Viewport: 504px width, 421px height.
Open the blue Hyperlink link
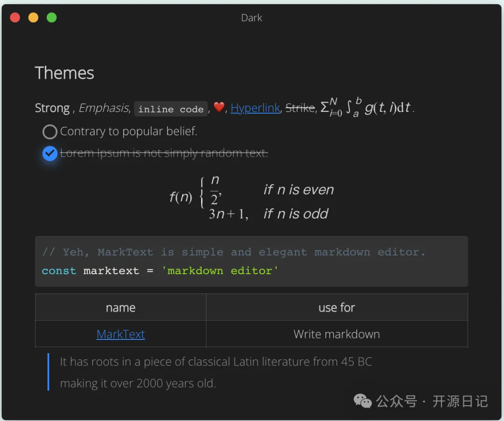255,108
